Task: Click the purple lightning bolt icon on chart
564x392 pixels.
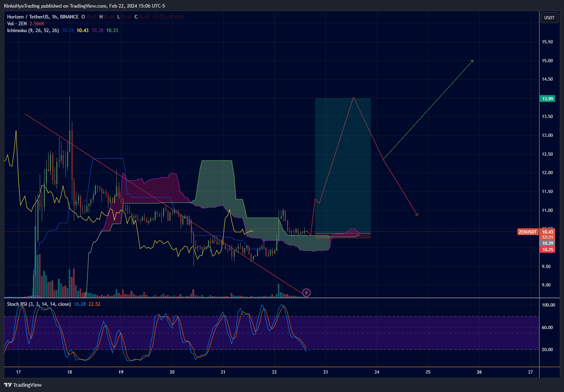Action: pyautogui.click(x=306, y=293)
